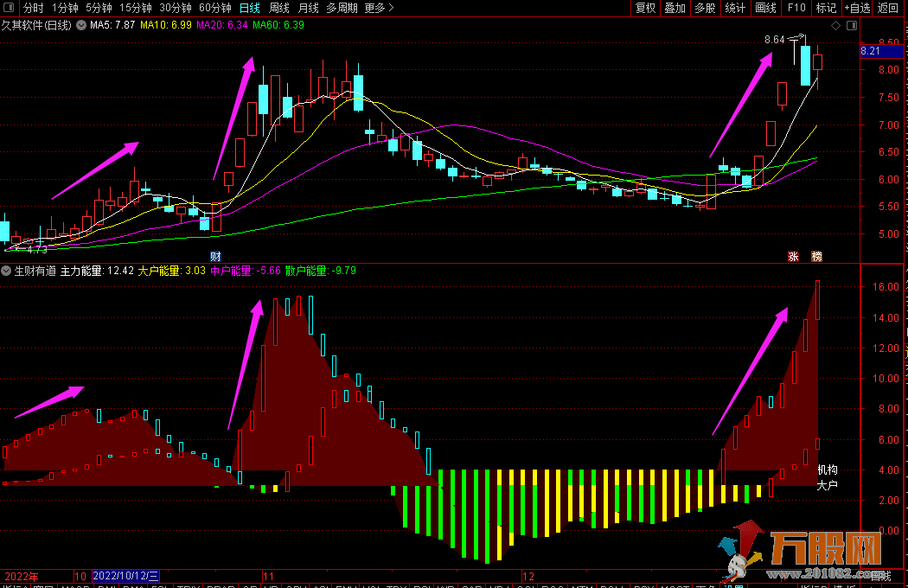
Task: Open the 多周期 multi-period tab
Action: (x=342, y=8)
